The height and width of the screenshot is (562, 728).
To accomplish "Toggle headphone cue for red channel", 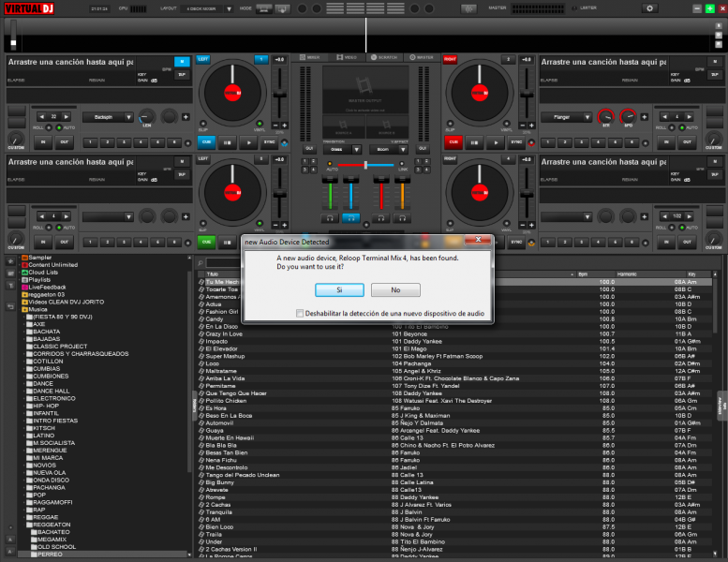I will tap(381, 217).
